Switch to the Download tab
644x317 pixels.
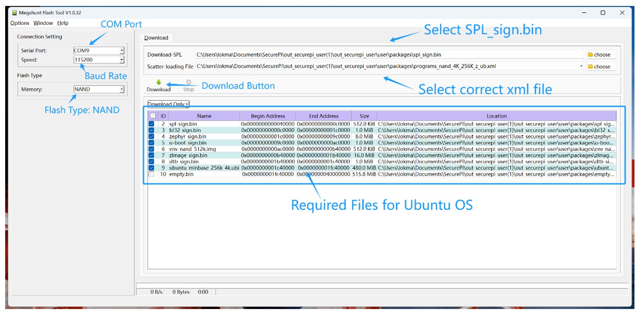pyautogui.click(x=156, y=38)
